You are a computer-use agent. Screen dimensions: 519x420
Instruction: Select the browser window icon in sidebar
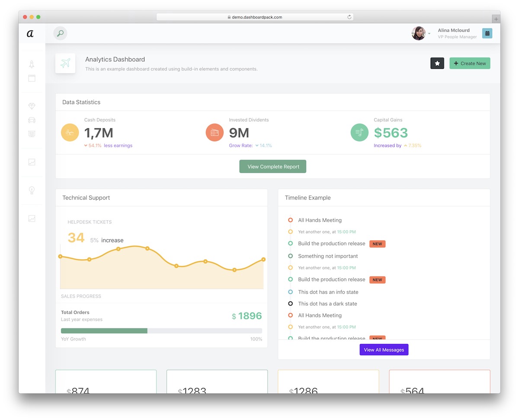(32, 78)
